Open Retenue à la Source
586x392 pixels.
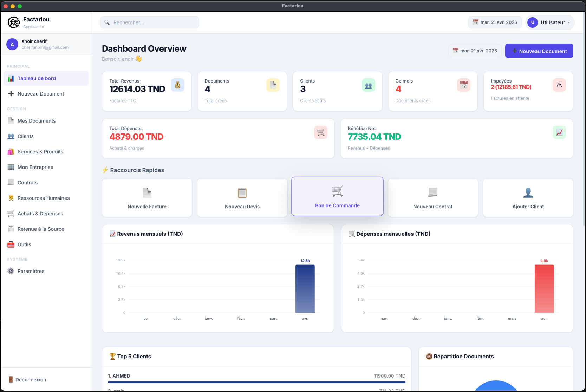pyautogui.click(x=41, y=229)
